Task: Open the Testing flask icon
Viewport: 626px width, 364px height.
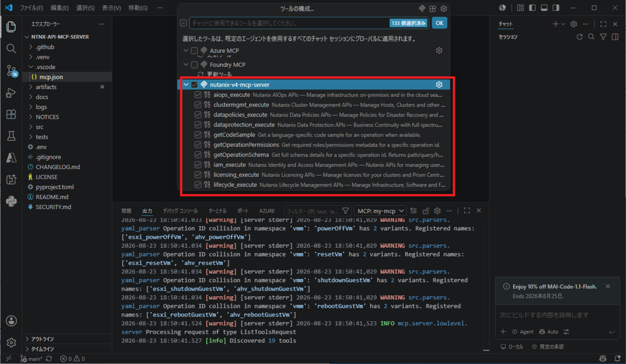Action: tap(11, 136)
